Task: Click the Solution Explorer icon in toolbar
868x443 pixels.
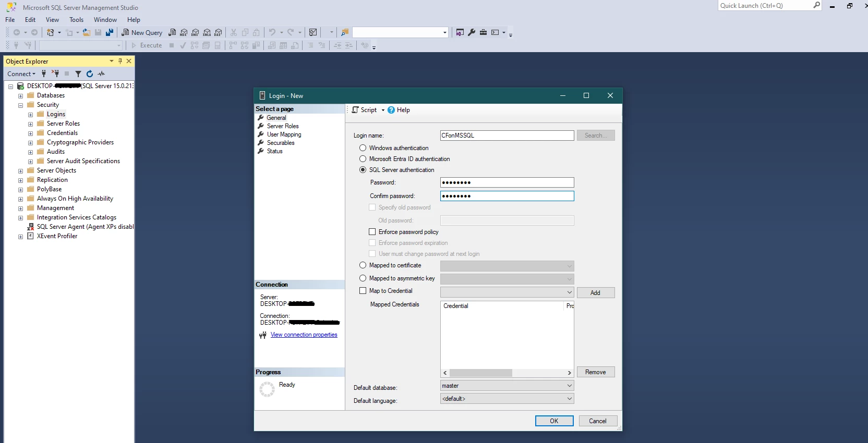Action: pos(460,32)
